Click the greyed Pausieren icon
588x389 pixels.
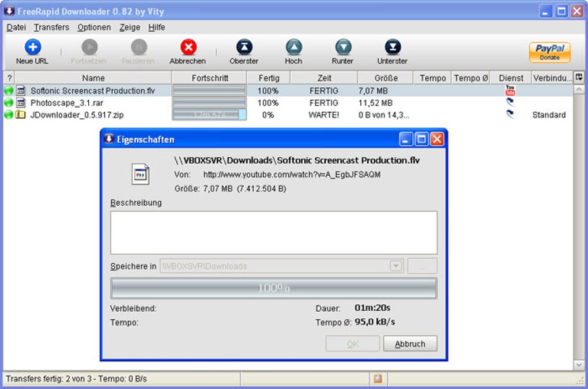point(139,47)
